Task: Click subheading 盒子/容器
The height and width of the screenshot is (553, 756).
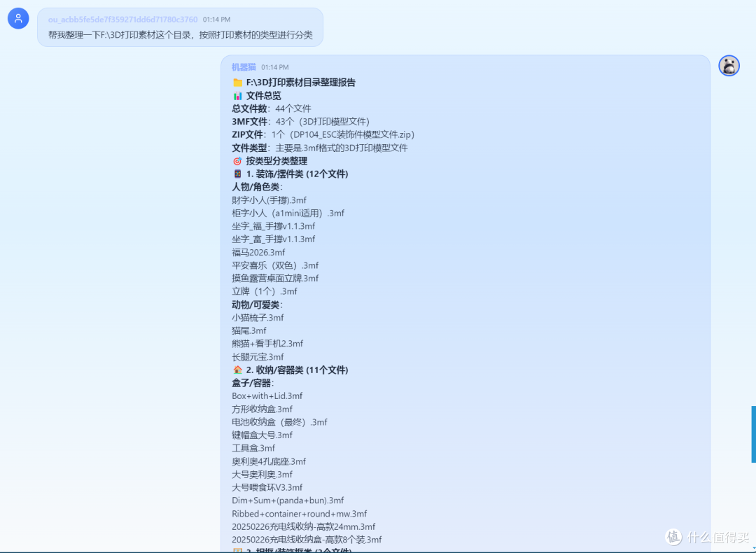Action: point(253,383)
